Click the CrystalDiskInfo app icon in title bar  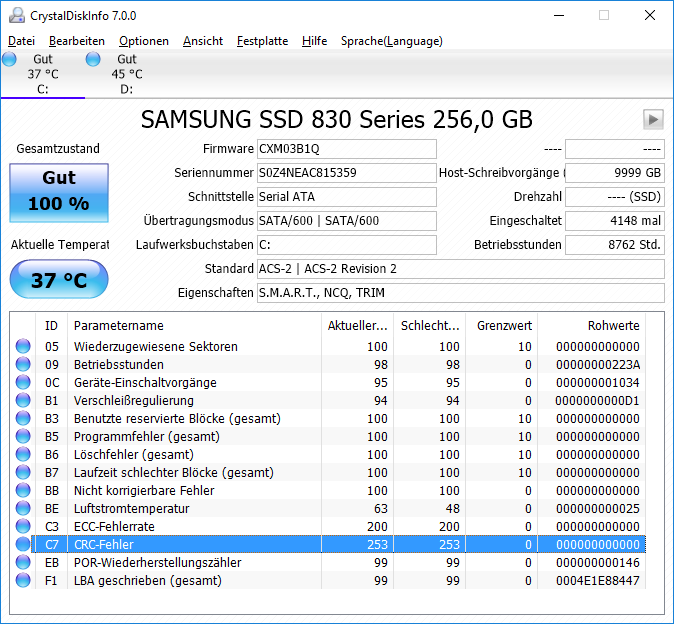[x=17, y=15]
